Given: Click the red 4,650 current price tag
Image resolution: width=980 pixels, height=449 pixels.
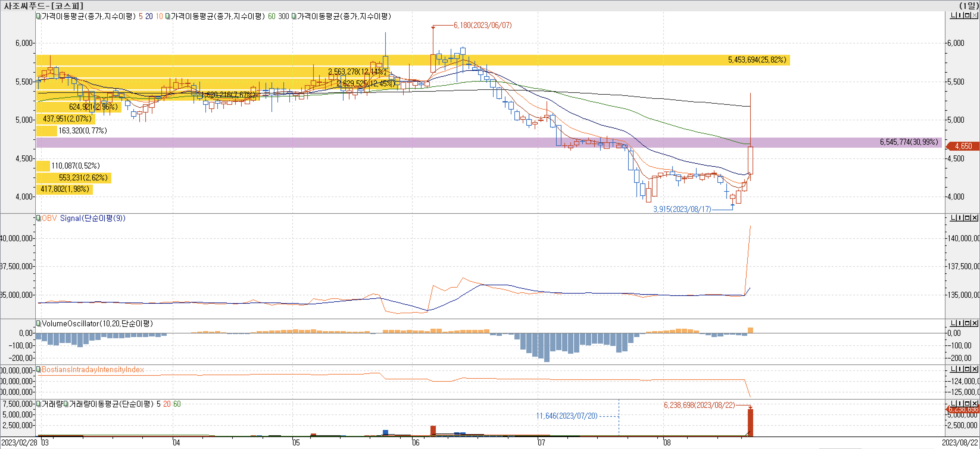Looking at the screenshot, I should [x=963, y=146].
